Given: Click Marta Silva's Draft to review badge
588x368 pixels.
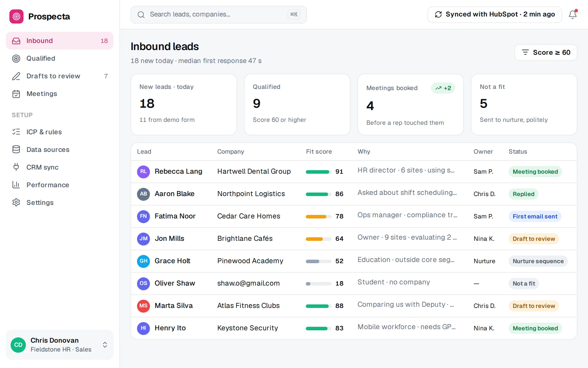Looking at the screenshot, I should click(x=534, y=306).
